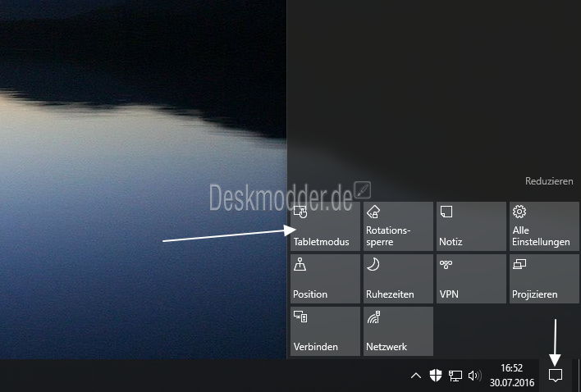Click the taskbar clock showing 16:52
This screenshot has width=581, height=392.
pyautogui.click(x=511, y=376)
